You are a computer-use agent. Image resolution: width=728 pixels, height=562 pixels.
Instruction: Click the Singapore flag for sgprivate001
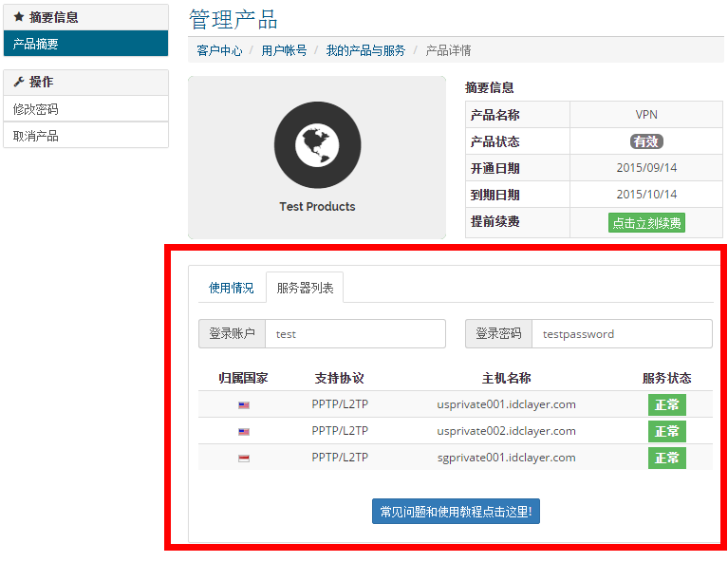244,458
